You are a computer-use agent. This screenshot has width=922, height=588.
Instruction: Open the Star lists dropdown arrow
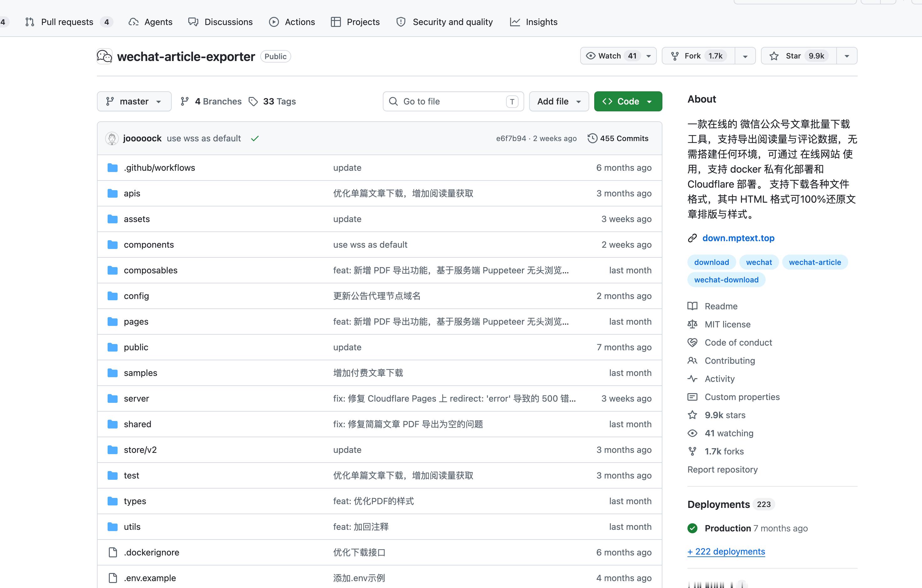click(847, 56)
